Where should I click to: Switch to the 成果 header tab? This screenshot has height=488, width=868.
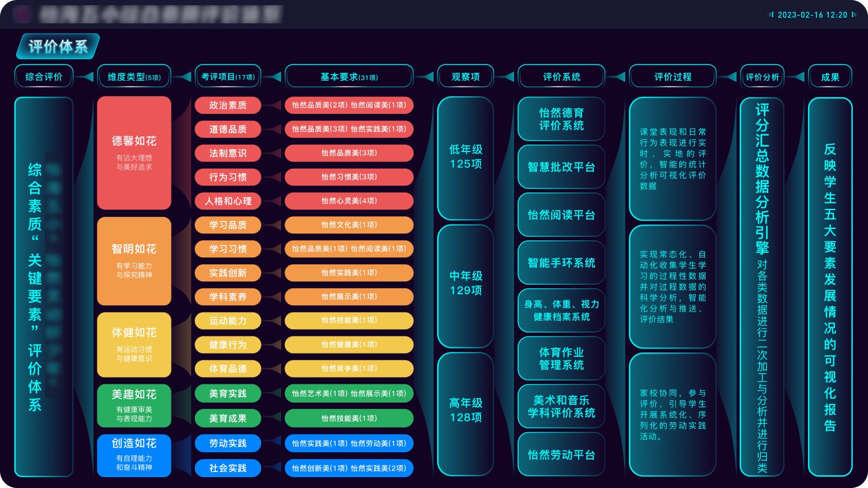(x=830, y=76)
